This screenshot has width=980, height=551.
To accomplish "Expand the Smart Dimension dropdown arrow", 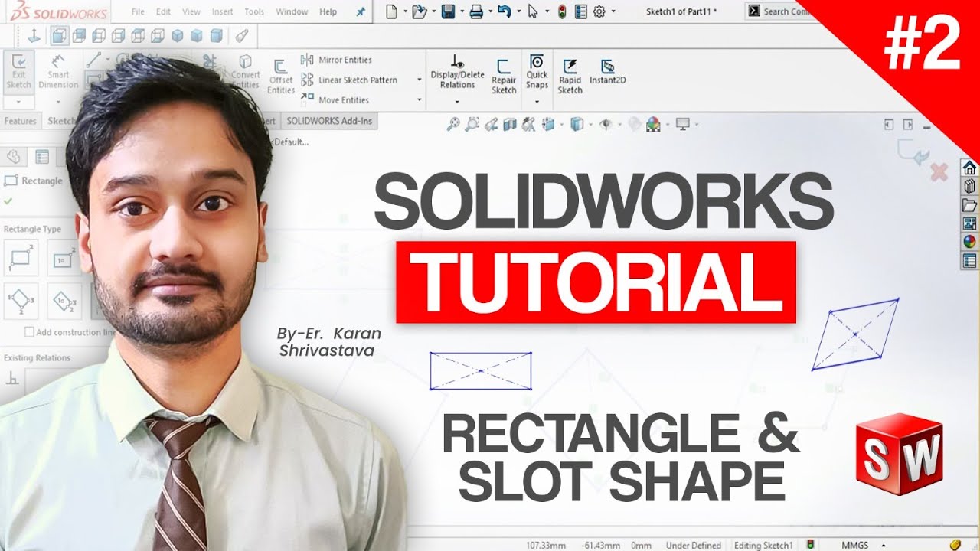I will click(x=58, y=101).
